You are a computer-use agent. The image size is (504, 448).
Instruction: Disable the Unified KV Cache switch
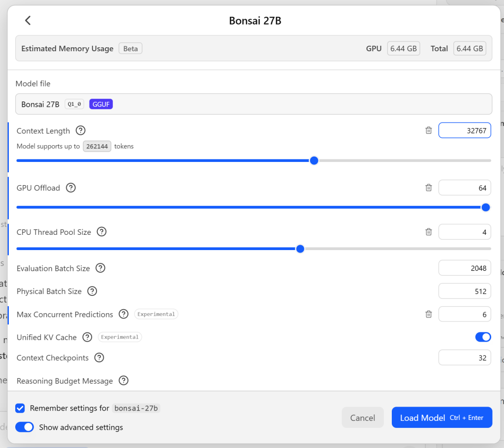tap(483, 337)
